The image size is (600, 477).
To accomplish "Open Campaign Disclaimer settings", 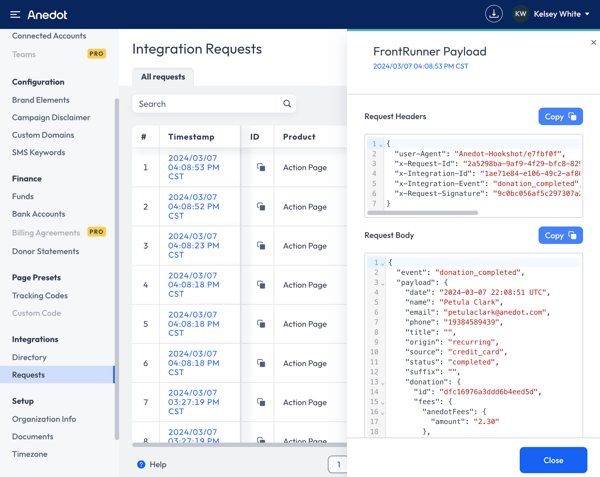I will click(51, 117).
